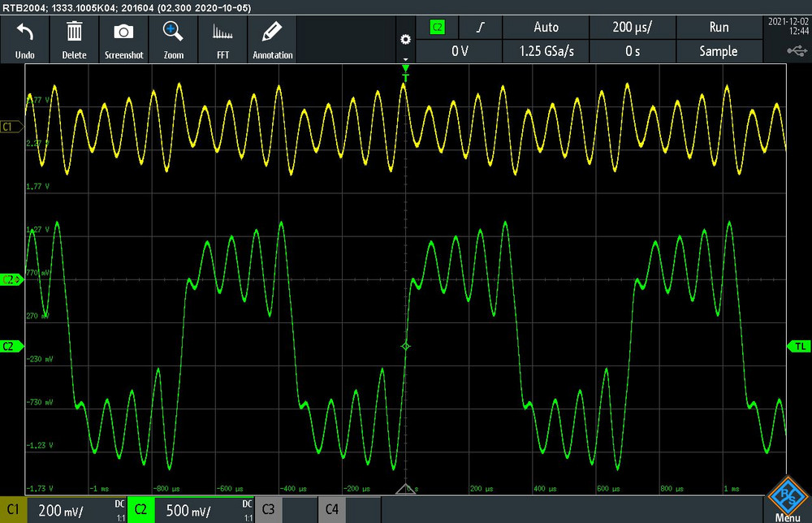
Task: Click the lower C2 ground level marker
Action: pos(11,347)
